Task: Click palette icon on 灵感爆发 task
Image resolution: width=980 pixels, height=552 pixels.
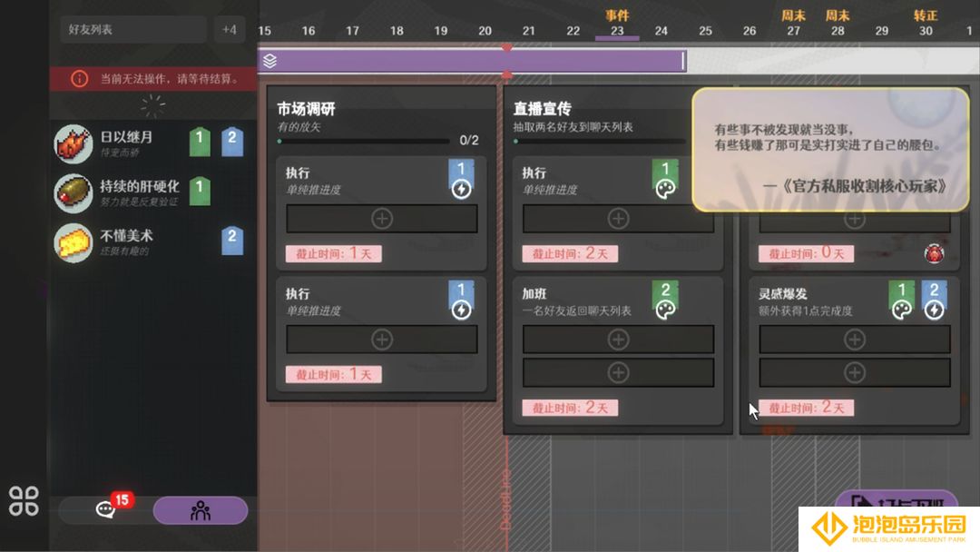Action: (x=901, y=310)
